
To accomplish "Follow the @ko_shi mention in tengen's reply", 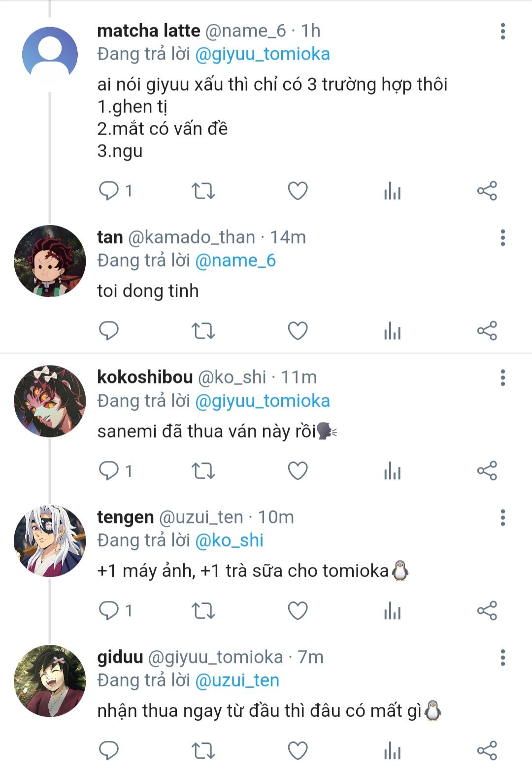I will (x=230, y=541).
